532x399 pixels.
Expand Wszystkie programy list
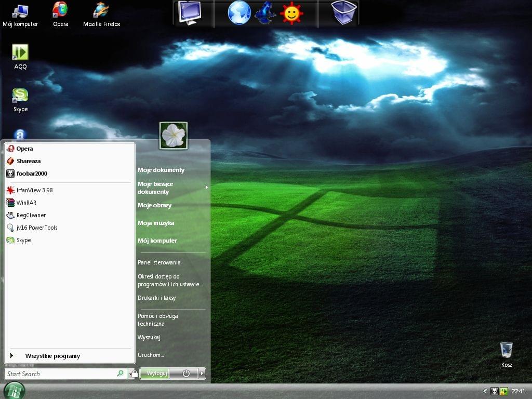pyautogui.click(x=52, y=356)
